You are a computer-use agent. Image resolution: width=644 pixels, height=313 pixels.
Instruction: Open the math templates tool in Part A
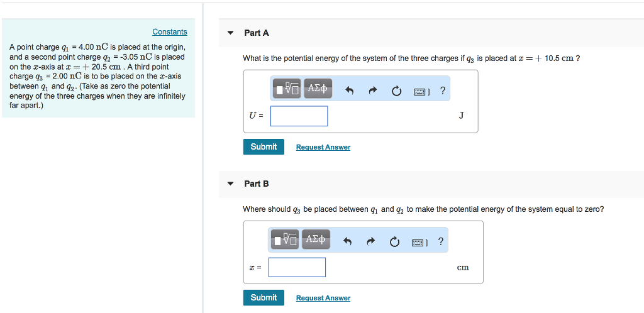click(x=287, y=88)
